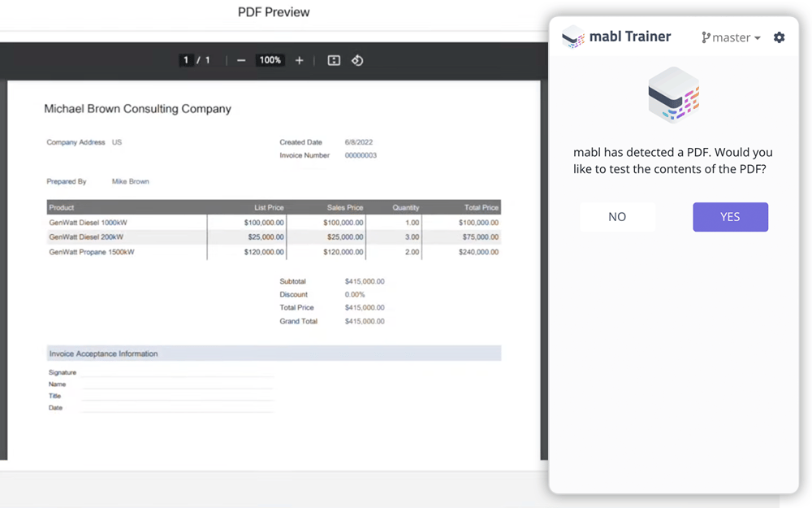Click the Quantity column header
This screenshot has width=812, height=508.
[x=405, y=207]
